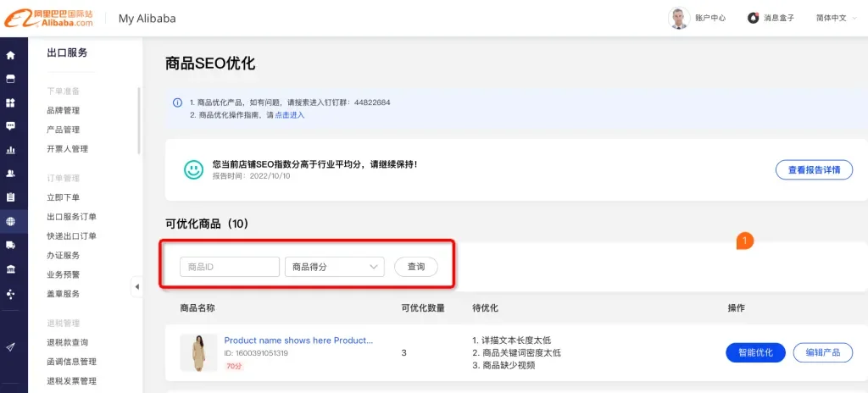Open the 商品得分 dropdown

[x=335, y=267]
